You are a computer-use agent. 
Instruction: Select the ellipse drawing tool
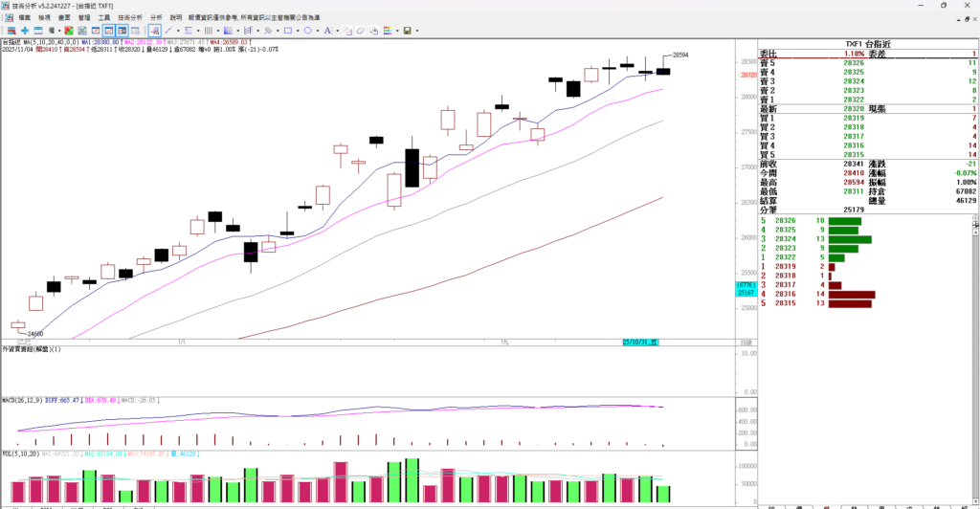click(307, 31)
